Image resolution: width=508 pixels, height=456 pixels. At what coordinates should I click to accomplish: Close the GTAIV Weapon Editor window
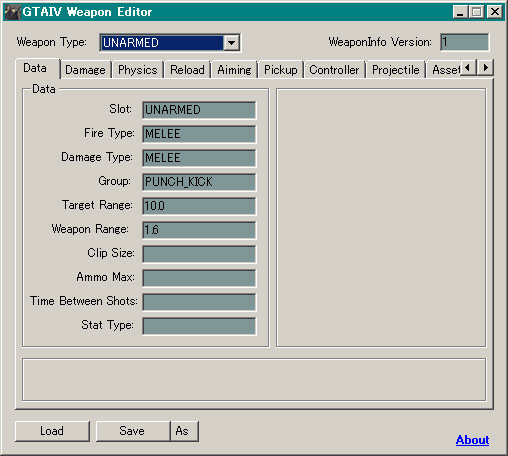click(x=495, y=12)
